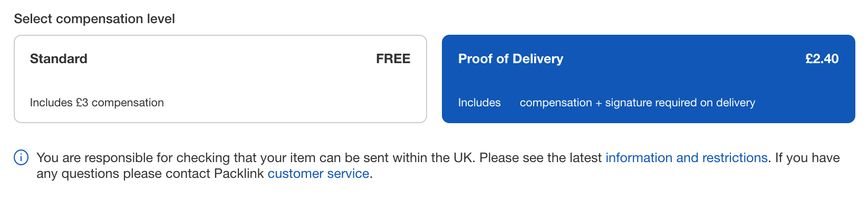The height and width of the screenshot is (200, 868).
Task: Select the Standard compensation option card
Action: click(x=220, y=79)
